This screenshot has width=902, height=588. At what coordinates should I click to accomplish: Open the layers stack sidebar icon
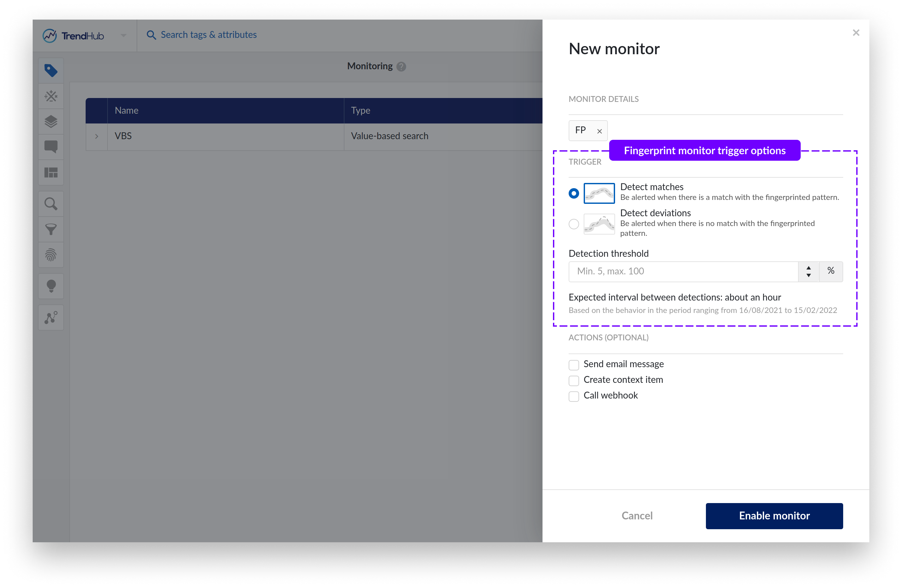(51, 122)
